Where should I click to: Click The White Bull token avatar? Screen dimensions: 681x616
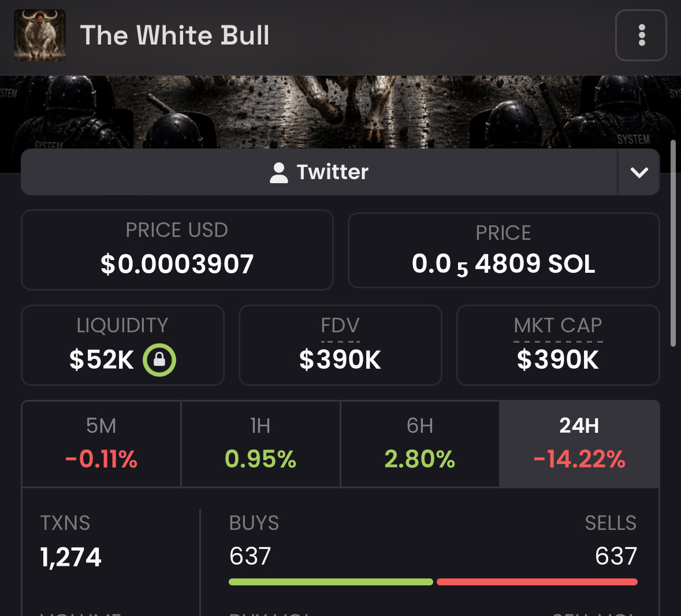click(40, 35)
